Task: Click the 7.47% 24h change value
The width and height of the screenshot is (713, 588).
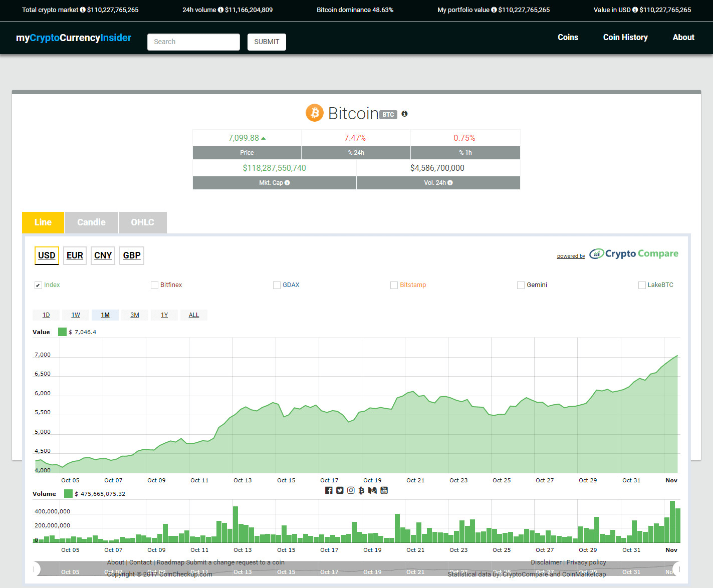Action: (355, 138)
